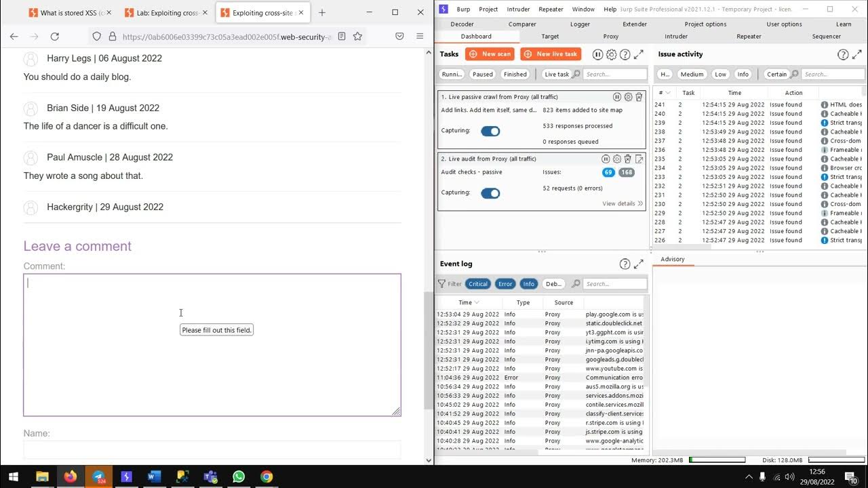The height and width of the screenshot is (488, 868).
Task: Open settings of Live passive crawl task
Action: pyautogui.click(x=628, y=97)
